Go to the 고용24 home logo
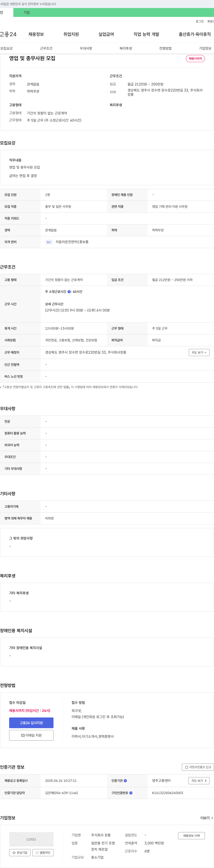This screenshot has height=868, width=214. [8, 34]
